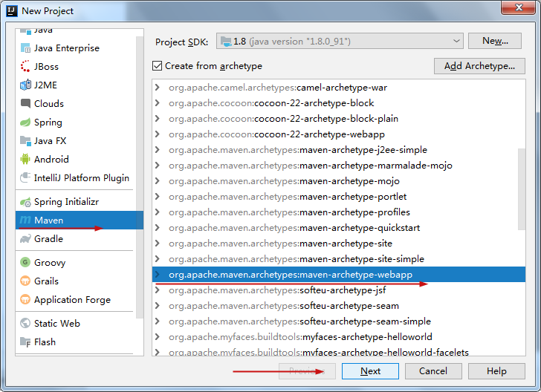Uncheck Create from archetype checkbox
The width and height of the screenshot is (541, 392).
[x=157, y=65]
